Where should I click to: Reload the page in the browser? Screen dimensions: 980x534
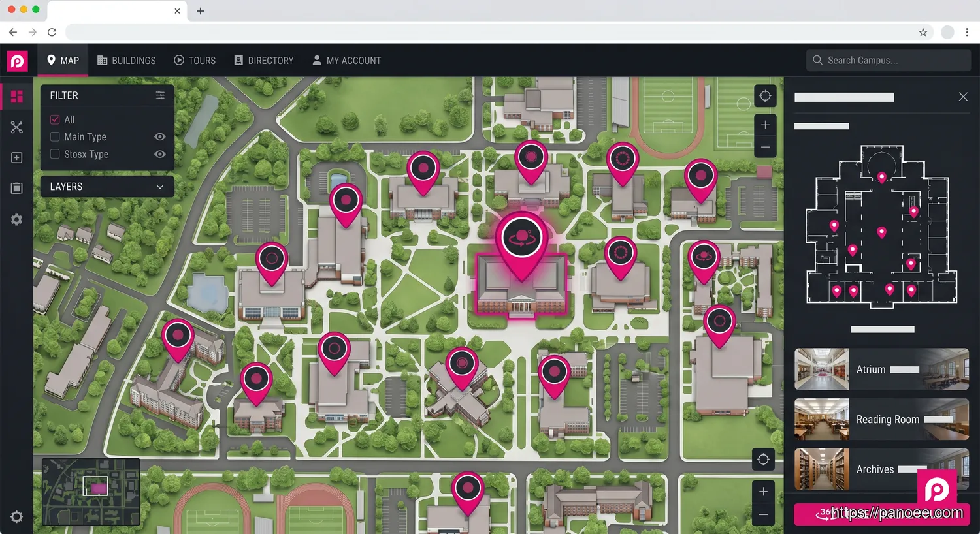click(x=52, y=32)
